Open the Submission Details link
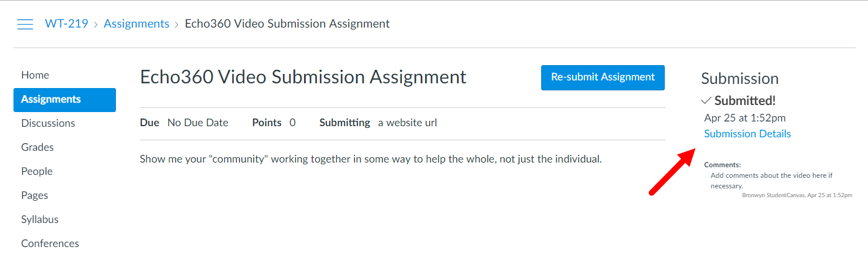The width and height of the screenshot is (868, 257). tap(747, 134)
